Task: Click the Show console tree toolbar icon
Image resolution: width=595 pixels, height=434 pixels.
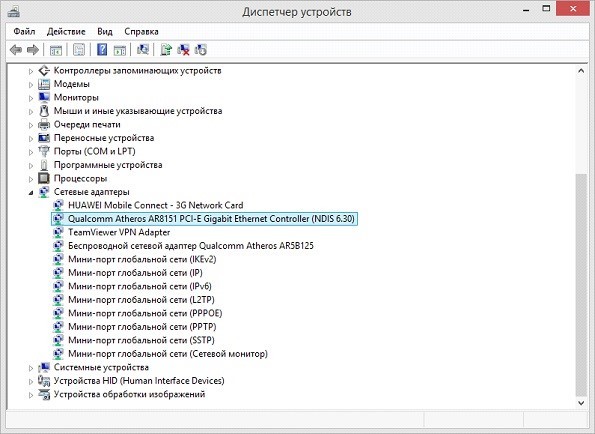Action: point(56,50)
